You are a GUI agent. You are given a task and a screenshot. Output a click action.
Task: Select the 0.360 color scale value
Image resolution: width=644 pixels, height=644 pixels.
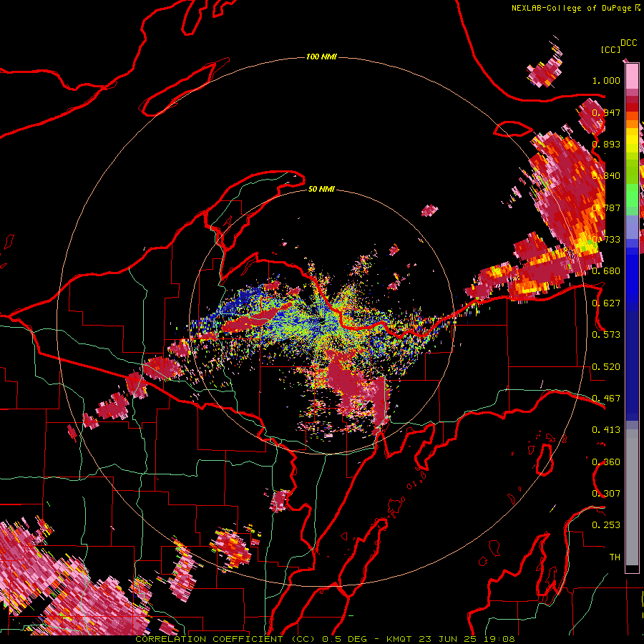[606, 462]
